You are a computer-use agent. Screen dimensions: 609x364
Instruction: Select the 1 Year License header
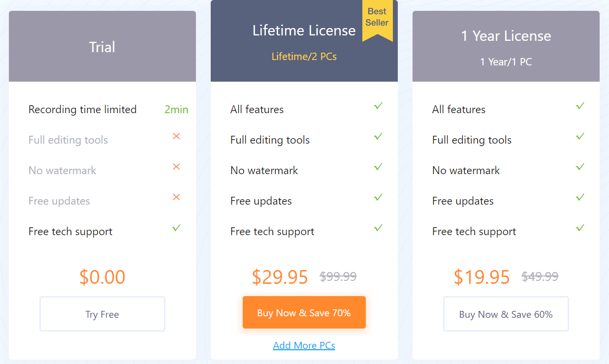pyautogui.click(x=506, y=36)
